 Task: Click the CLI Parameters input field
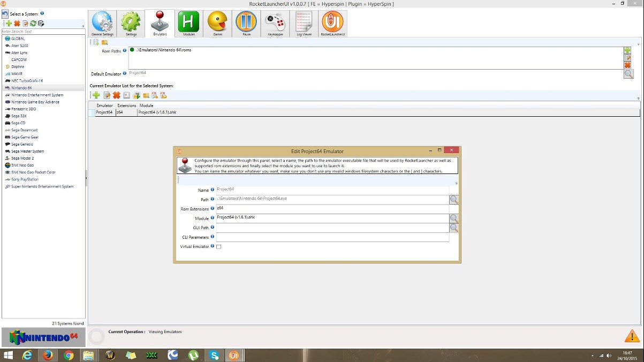click(x=332, y=237)
